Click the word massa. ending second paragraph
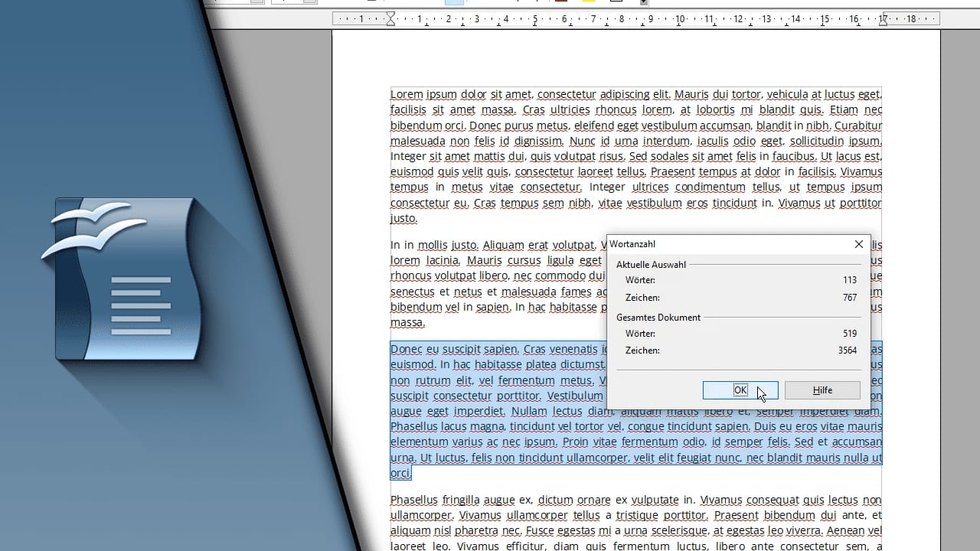This screenshot has width=980, height=551. pyautogui.click(x=407, y=323)
